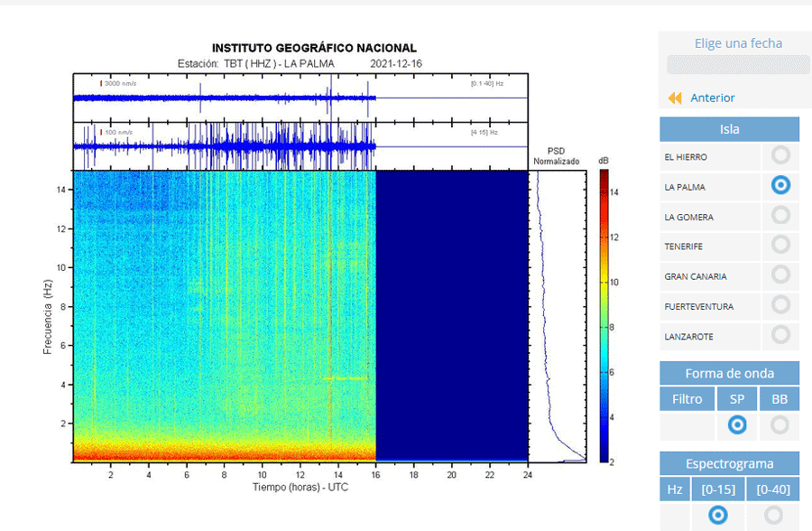Select FUERTEVENTURA radio button

coord(780,304)
